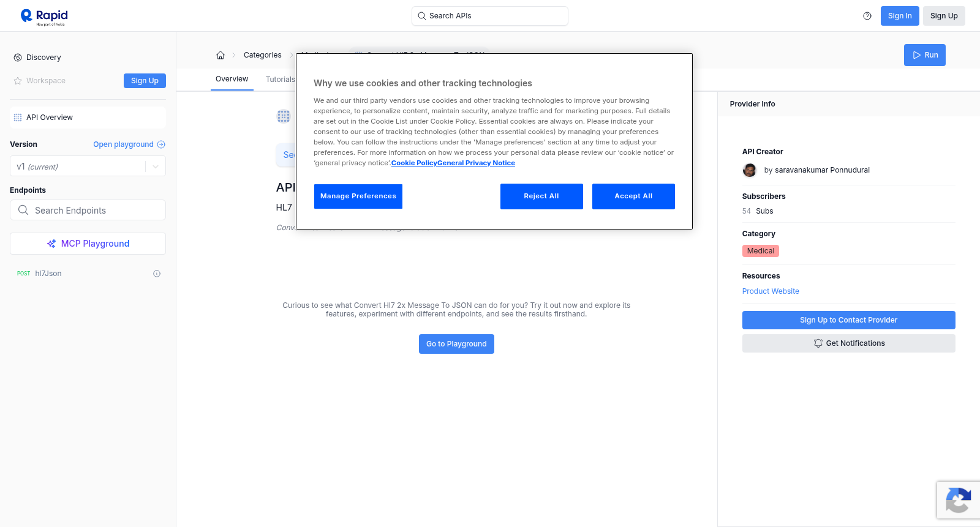The width and height of the screenshot is (980, 527).
Task: Select the POST hl7Json endpoint
Action: [x=88, y=274]
